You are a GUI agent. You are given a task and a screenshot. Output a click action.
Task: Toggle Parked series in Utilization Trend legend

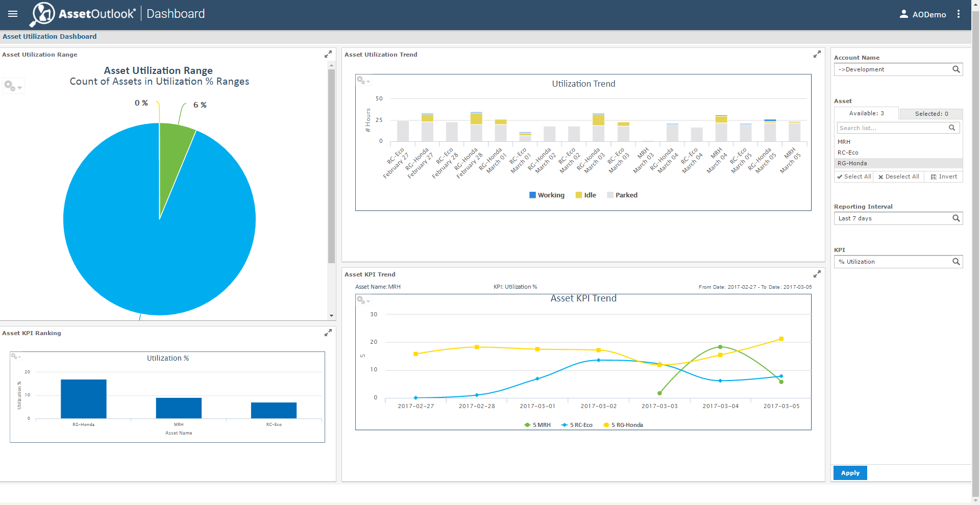click(622, 195)
